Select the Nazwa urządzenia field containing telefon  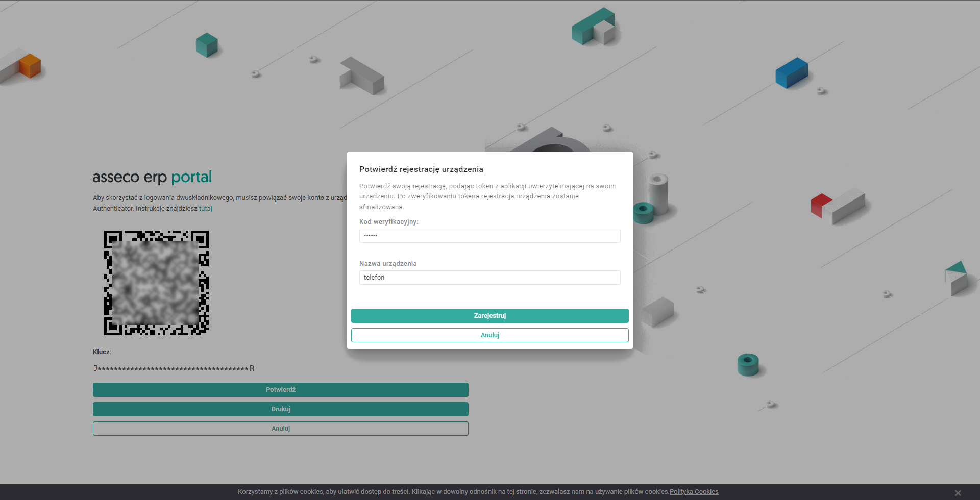click(490, 278)
